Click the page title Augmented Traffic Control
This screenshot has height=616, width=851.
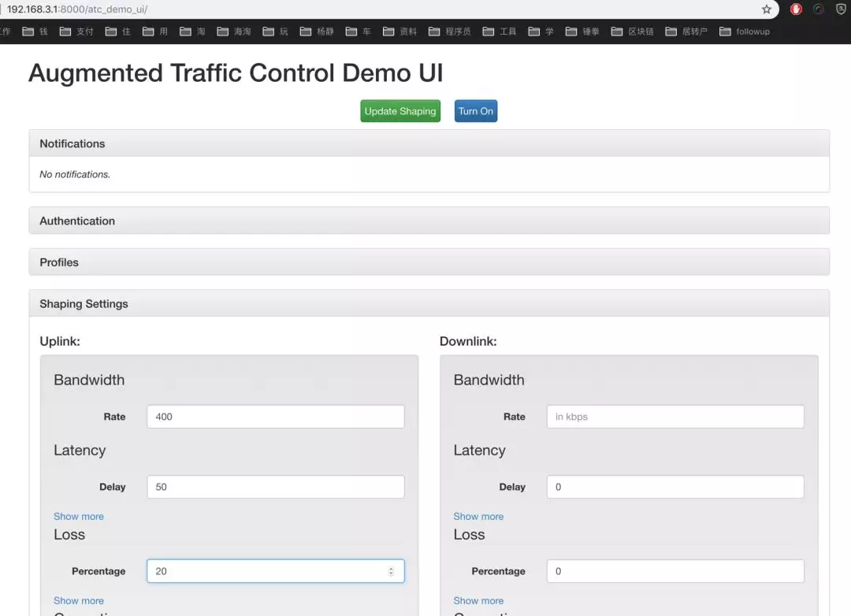[236, 72]
